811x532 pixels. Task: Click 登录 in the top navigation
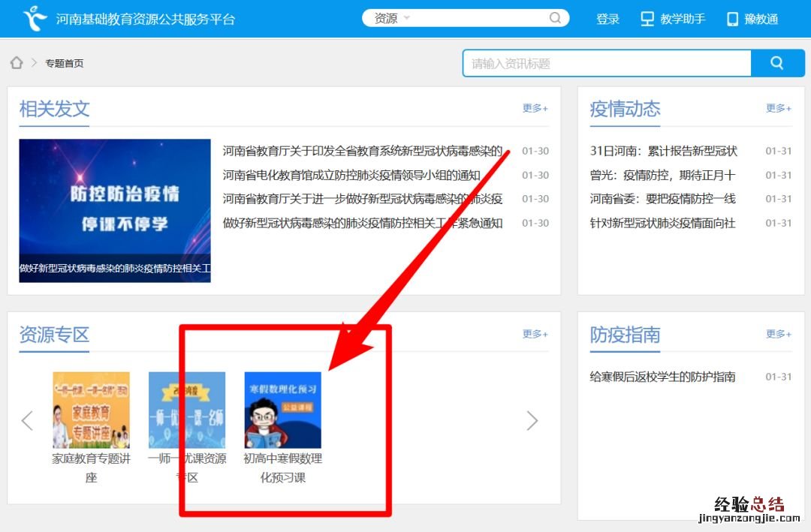point(607,19)
